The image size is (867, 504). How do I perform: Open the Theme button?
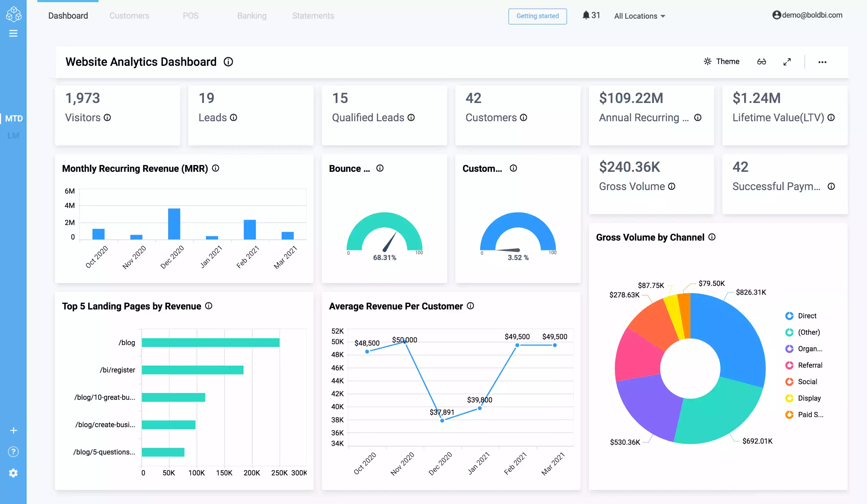tap(722, 62)
